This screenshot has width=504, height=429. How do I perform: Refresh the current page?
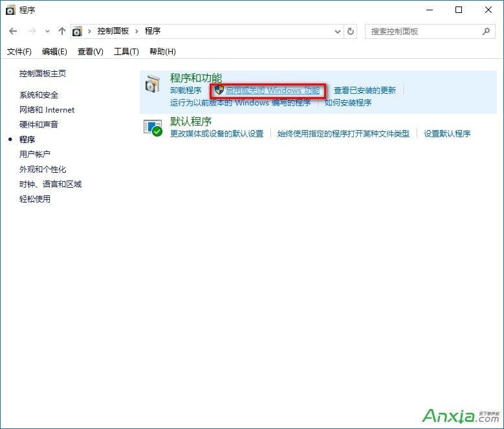click(351, 32)
